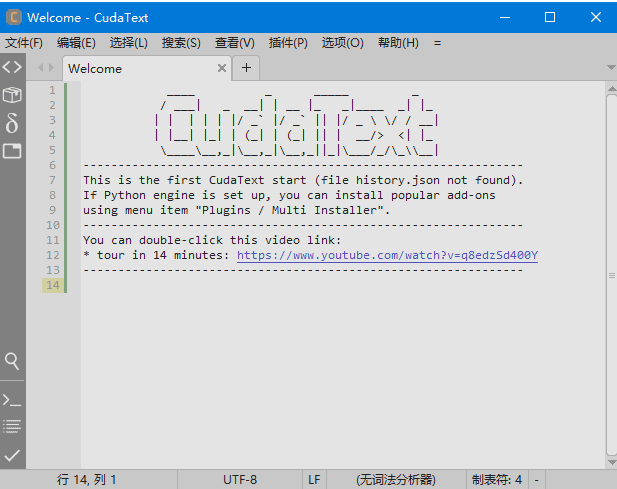Expand the tab list dropdown arrow

[610, 68]
